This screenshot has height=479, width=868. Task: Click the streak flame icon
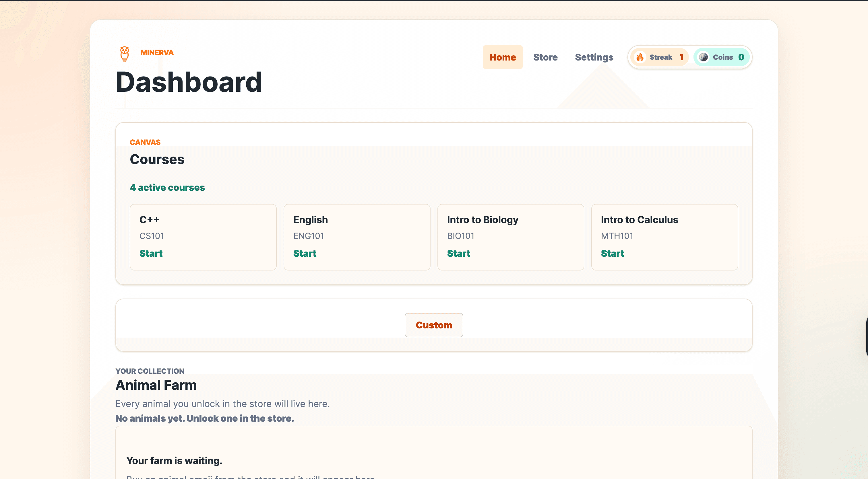coord(640,57)
